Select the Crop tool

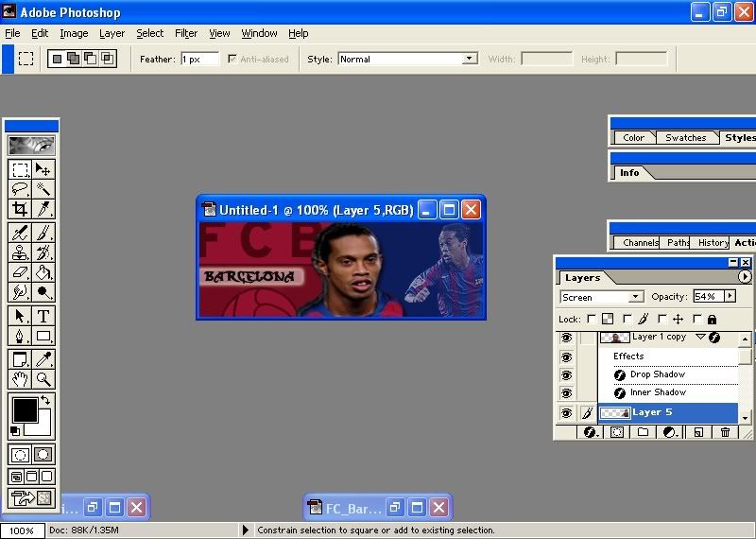20,209
